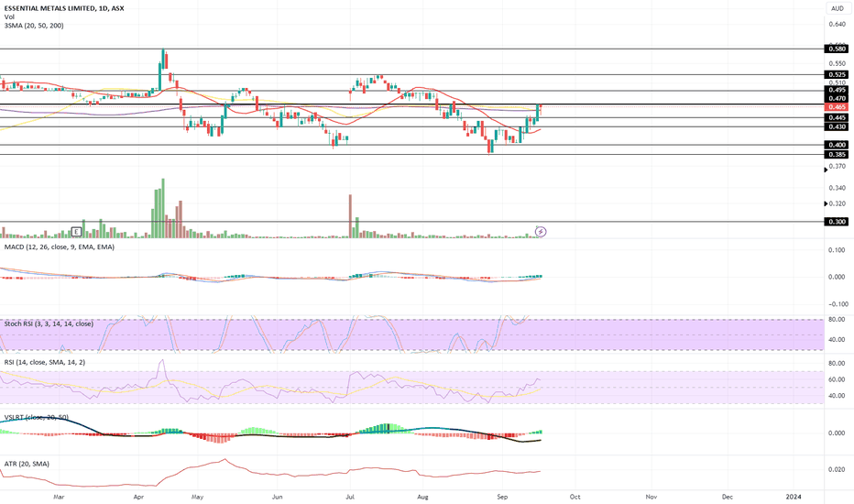The image size is (854, 504).
Task: Select the 0.470 price level label
Action: click(838, 99)
